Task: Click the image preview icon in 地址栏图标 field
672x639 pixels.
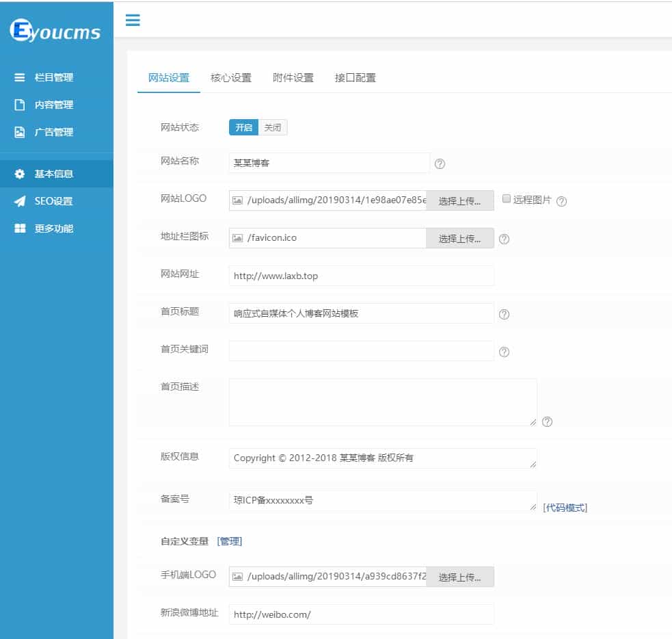Action: (x=237, y=238)
